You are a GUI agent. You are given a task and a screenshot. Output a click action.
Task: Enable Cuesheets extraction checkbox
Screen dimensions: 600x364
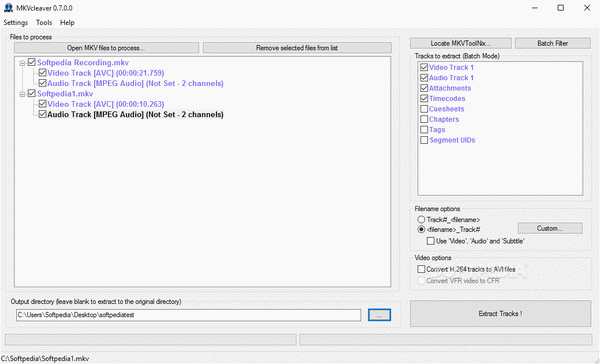[x=424, y=109]
